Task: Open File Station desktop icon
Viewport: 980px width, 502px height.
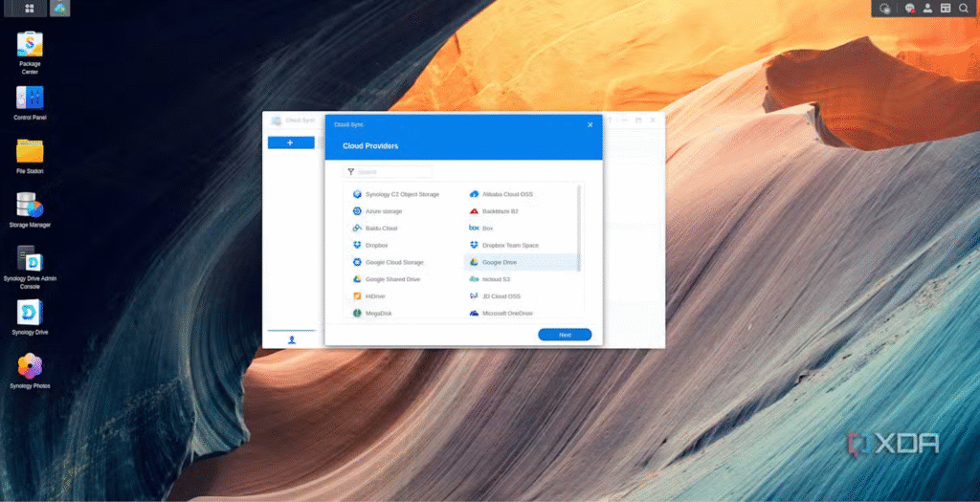Action: click(x=30, y=152)
